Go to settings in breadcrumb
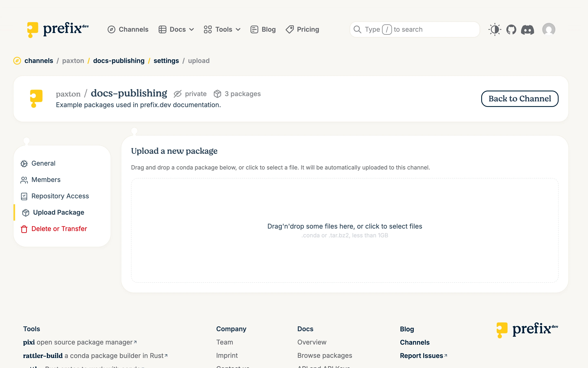Image resolution: width=588 pixels, height=368 pixels. pos(166,61)
